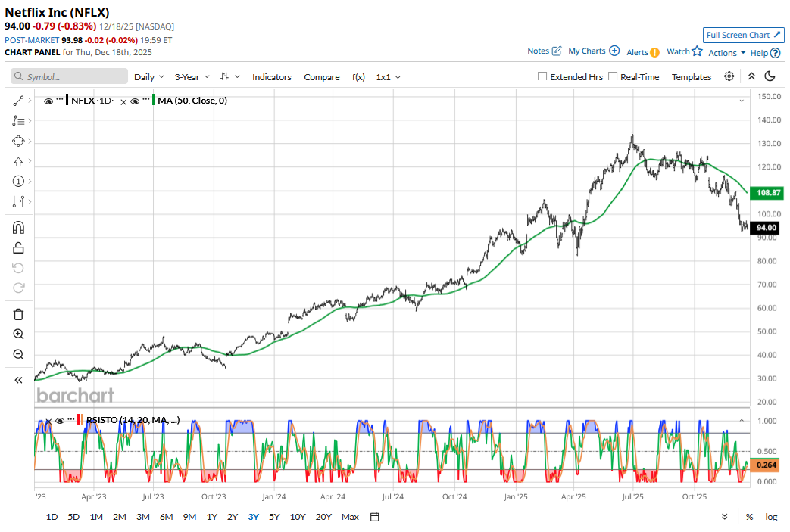Enable Extended Hrs checkbox

coord(542,76)
